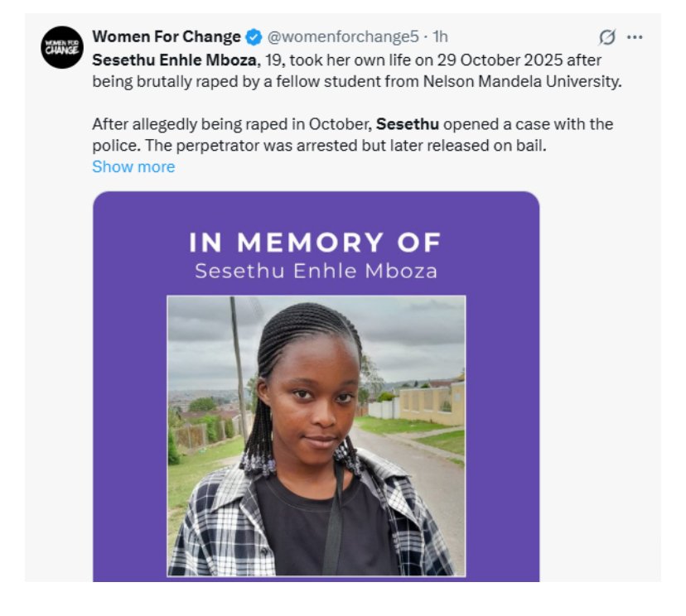Screen dimensions: 686x616
Task: Open the Women For Change profile avatar
Action: [x=62, y=46]
